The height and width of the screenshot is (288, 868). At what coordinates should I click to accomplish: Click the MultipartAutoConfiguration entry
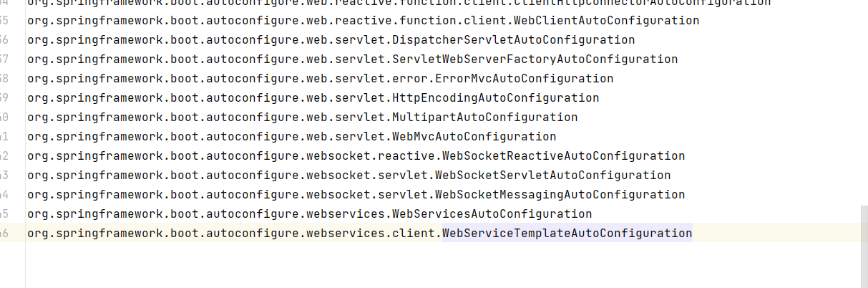pos(484,117)
